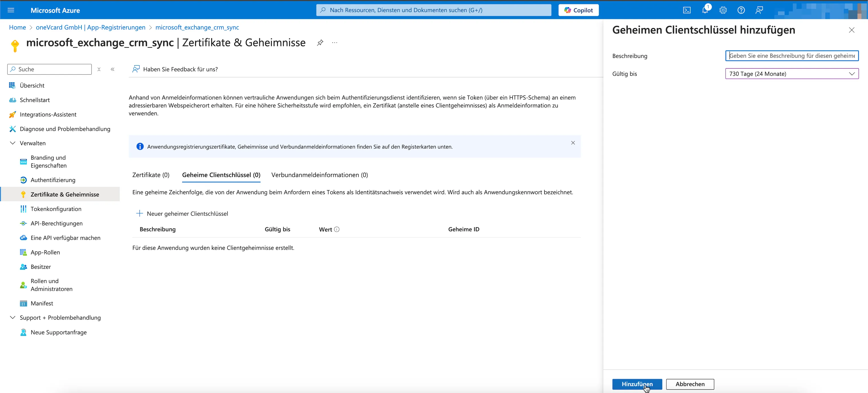Open the Gültig bis dropdown
This screenshot has height=393, width=868.
[x=792, y=74]
